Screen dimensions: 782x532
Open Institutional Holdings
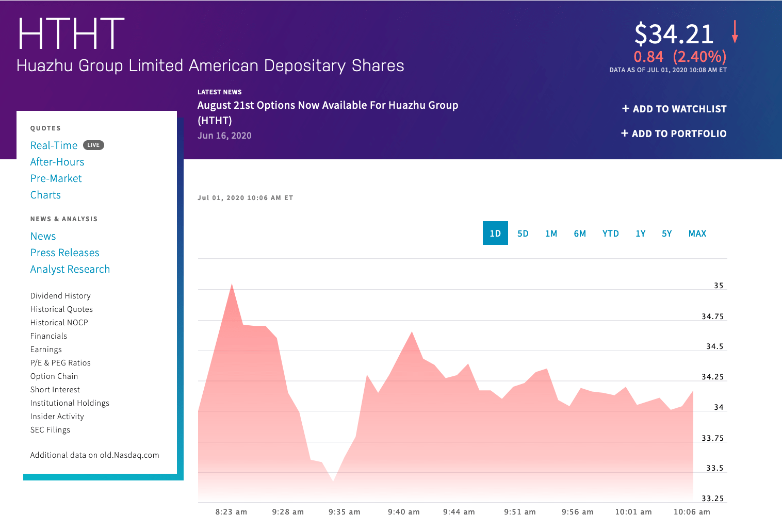70,403
